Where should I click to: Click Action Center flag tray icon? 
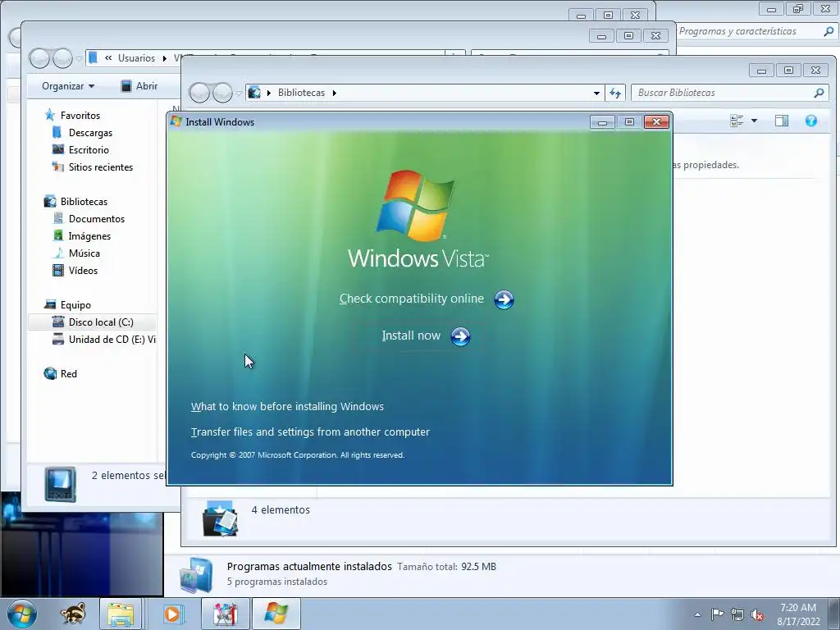[717, 614]
